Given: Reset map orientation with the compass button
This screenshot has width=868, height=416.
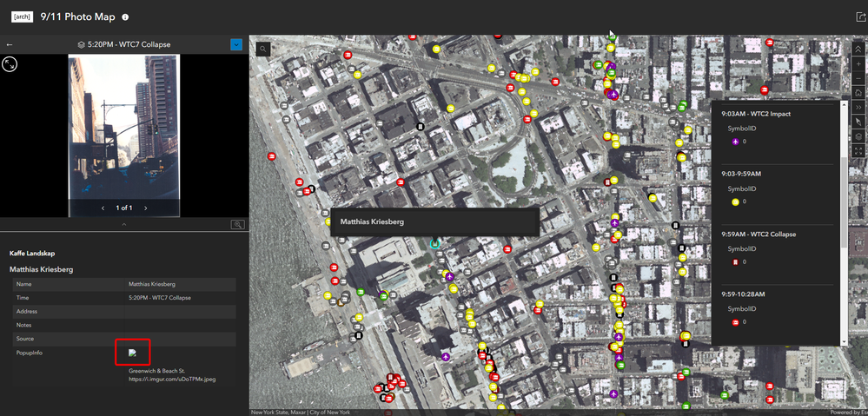Looking at the screenshot, I should [858, 122].
